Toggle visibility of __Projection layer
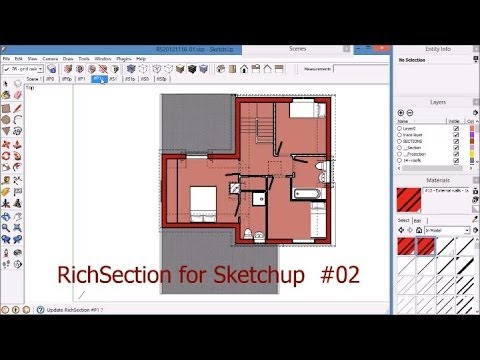Viewport: 480px width, 360px height. pyautogui.click(x=456, y=154)
